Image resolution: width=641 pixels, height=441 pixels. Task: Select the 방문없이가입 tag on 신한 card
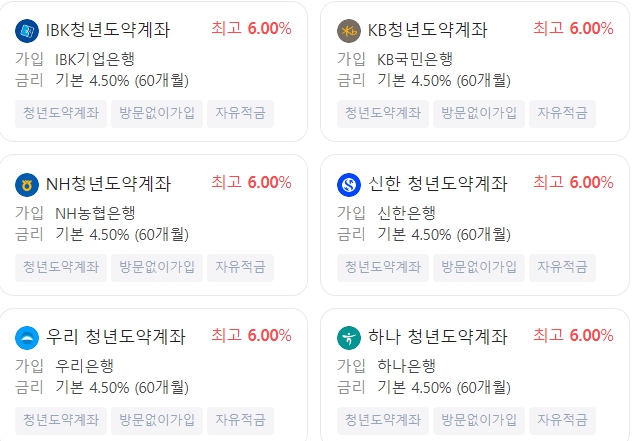[x=479, y=268]
